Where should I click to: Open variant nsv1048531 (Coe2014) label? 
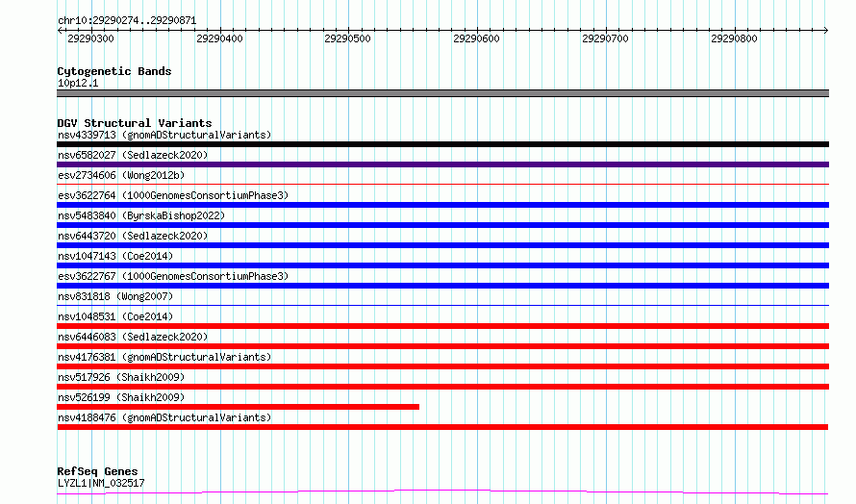(x=115, y=316)
